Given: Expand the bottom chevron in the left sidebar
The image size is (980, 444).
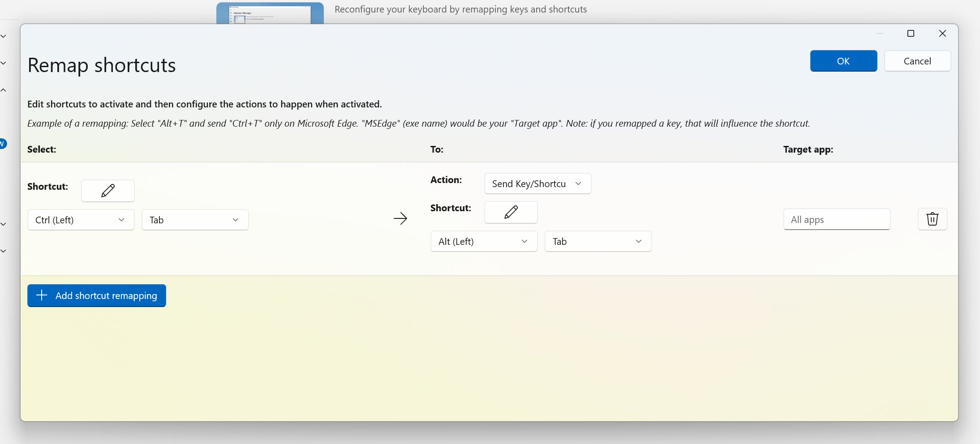Looking at the screenshot, I should point(3,251).
